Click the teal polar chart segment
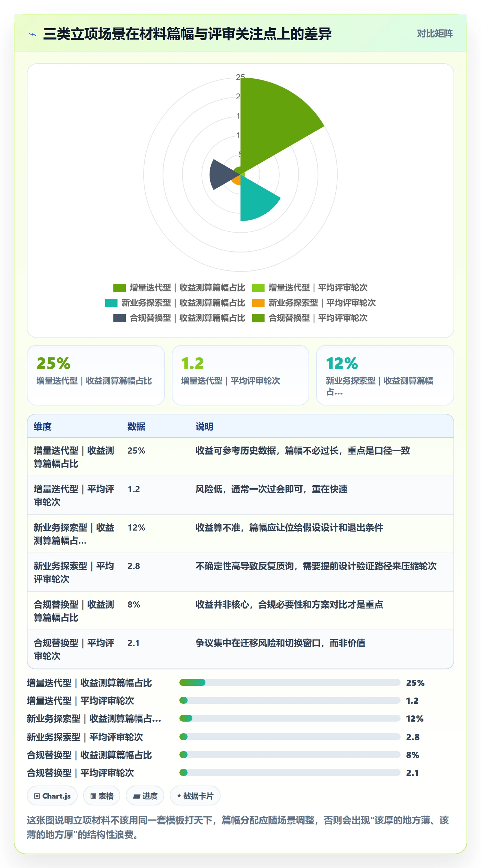Screen dimensions: 481x868 (x=256, y=201)
